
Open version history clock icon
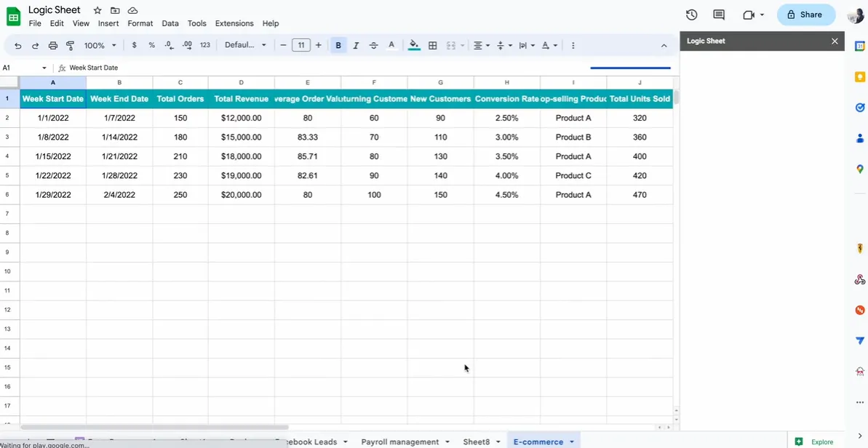691,15
